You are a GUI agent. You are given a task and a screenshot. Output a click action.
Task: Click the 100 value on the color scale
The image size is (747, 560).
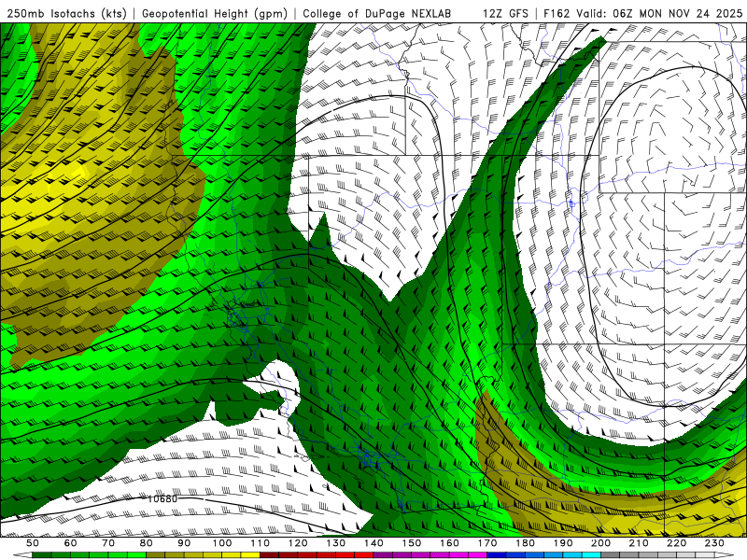[x=222, y=543]
